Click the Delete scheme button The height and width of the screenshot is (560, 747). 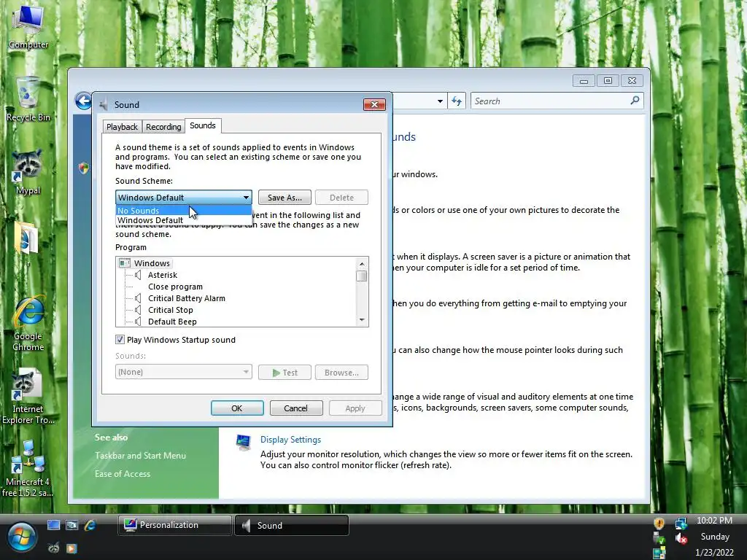[x=341, y=197]
